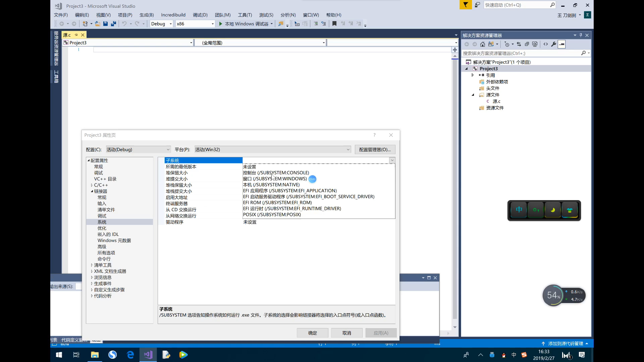
Task: Open 工具(T) menu
Action: (x=245, y=15)
